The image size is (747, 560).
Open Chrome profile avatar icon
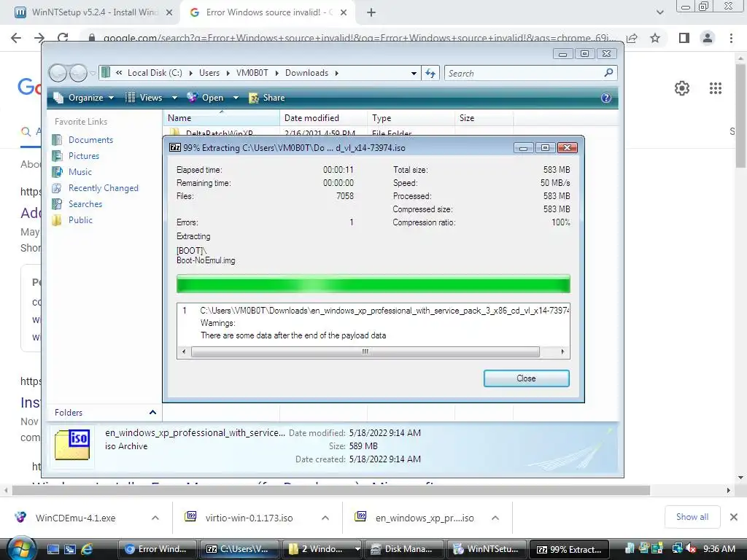708,38
